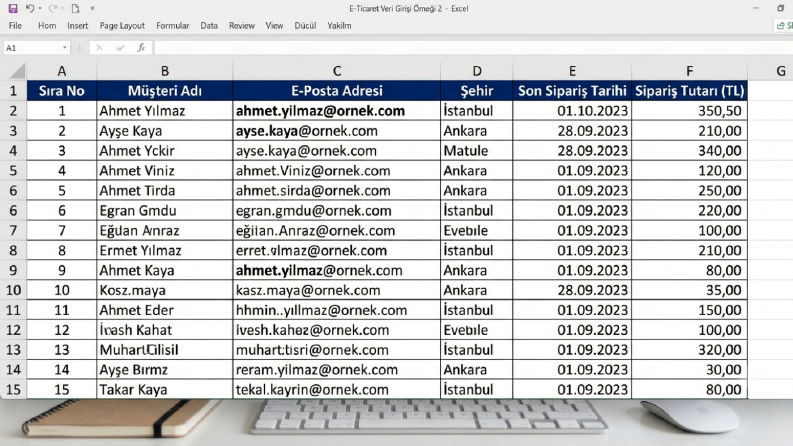
Task: Select the cell containing Ahmet Eder
Action: [165, 310]
